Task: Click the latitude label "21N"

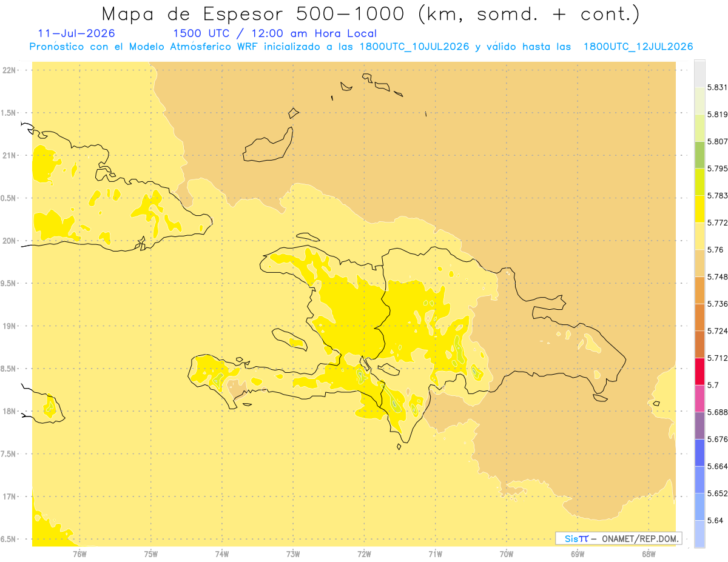Action: (9, 156)
